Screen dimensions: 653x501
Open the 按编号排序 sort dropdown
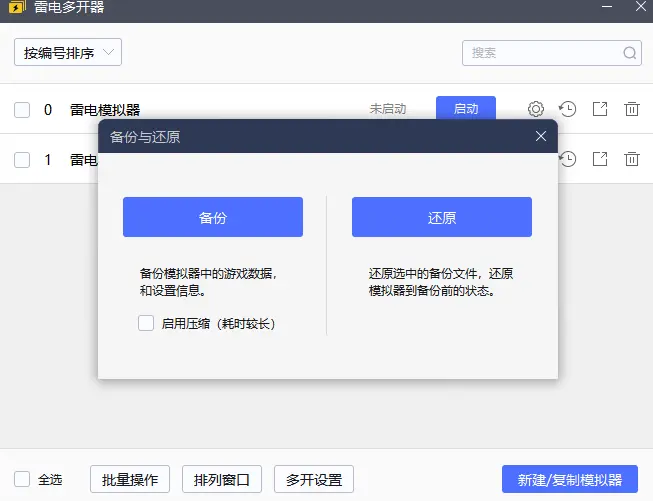[x=68, y=53]
